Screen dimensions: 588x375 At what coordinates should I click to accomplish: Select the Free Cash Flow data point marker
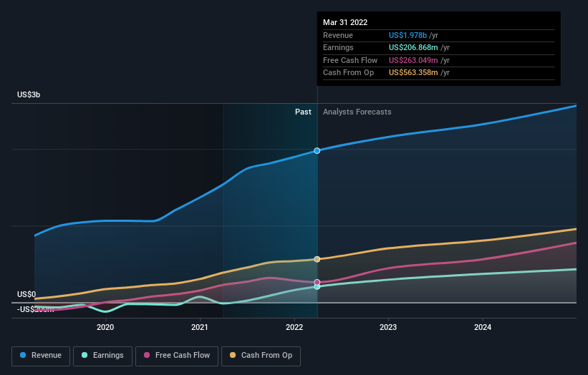(317, 282)
